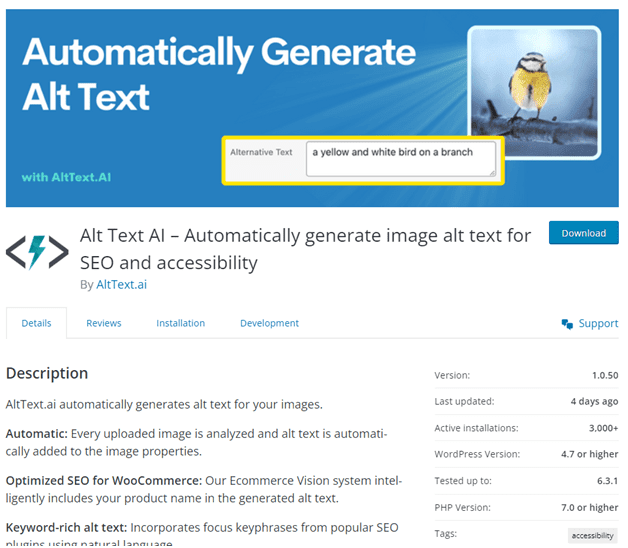This screenshot has height=548, width=628.
Task: Click the 'Version:' label
Action: point(452,375)
